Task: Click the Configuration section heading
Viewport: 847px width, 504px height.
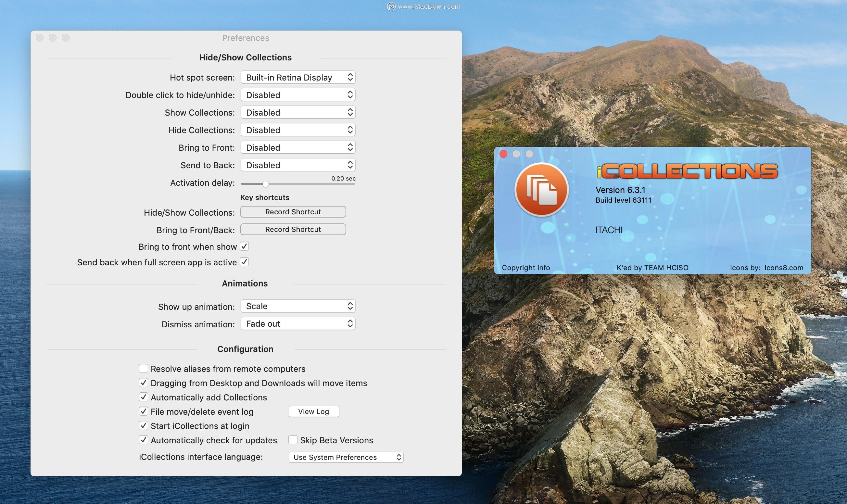Action: pyautogui.click(x=245, y=349)
